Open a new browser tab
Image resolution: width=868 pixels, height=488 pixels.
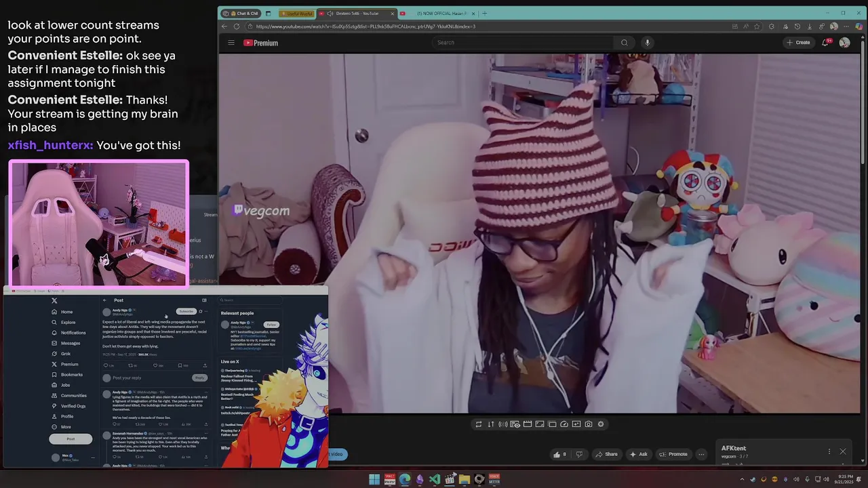tap(484, 14)
